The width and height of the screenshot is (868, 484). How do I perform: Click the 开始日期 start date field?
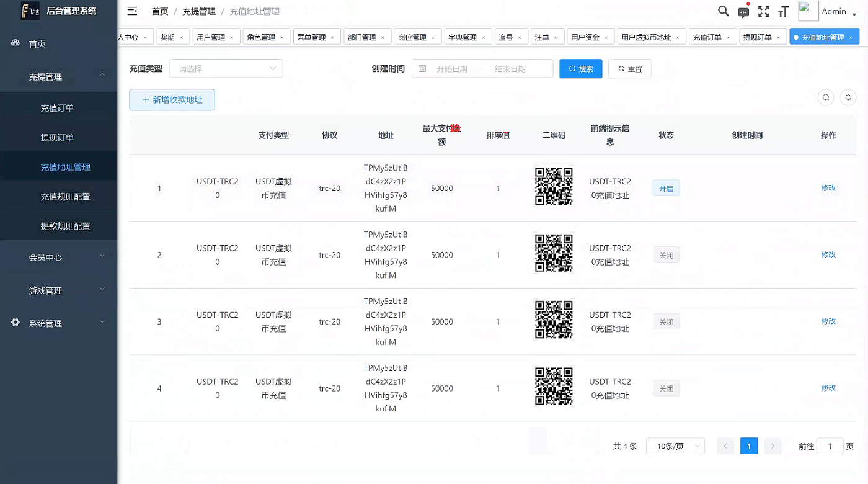pos(452,69)
